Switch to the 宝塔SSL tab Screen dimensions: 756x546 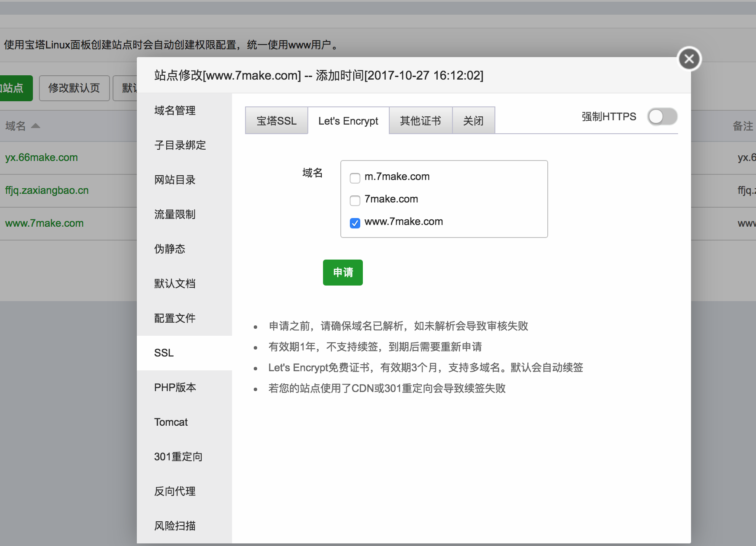click(x=276, y=121)
